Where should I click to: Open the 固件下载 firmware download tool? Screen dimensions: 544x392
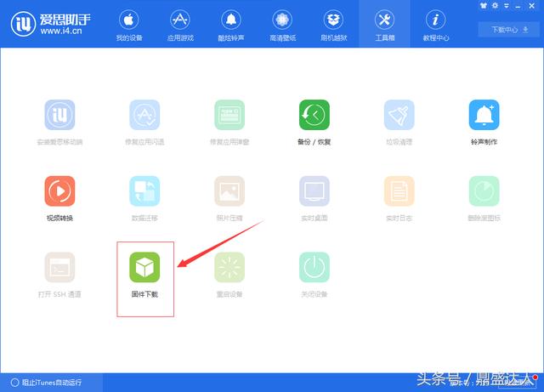[x=144, y=267]
